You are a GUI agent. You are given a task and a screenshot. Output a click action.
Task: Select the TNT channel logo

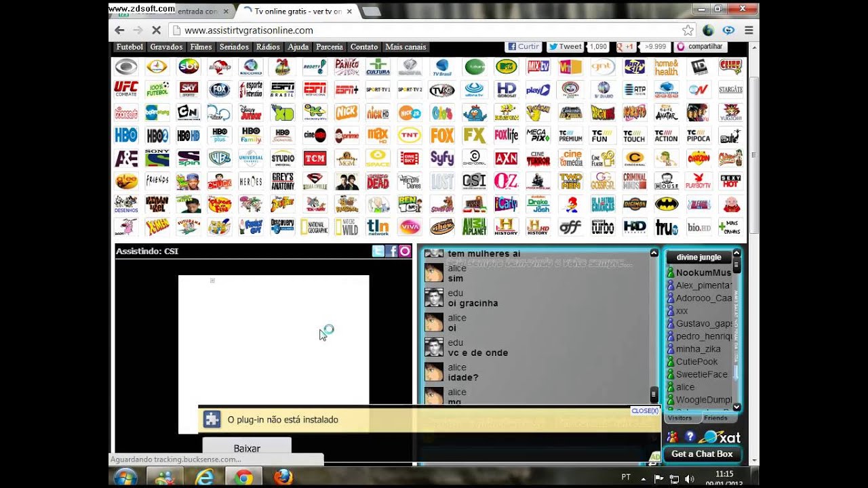[410, 135]
